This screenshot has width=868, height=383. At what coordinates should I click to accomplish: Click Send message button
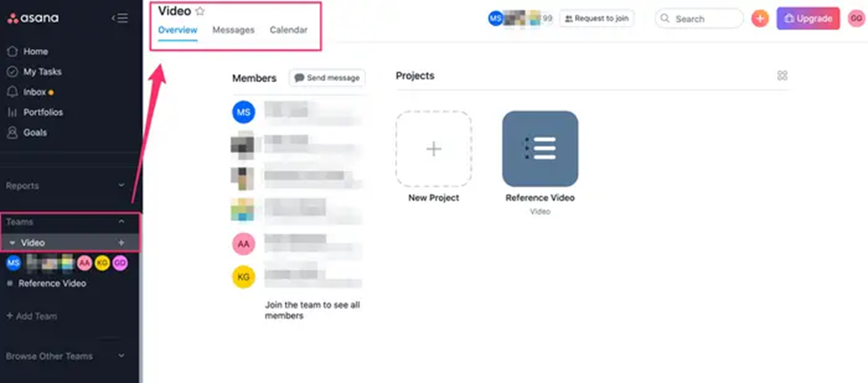coord(327,78)
